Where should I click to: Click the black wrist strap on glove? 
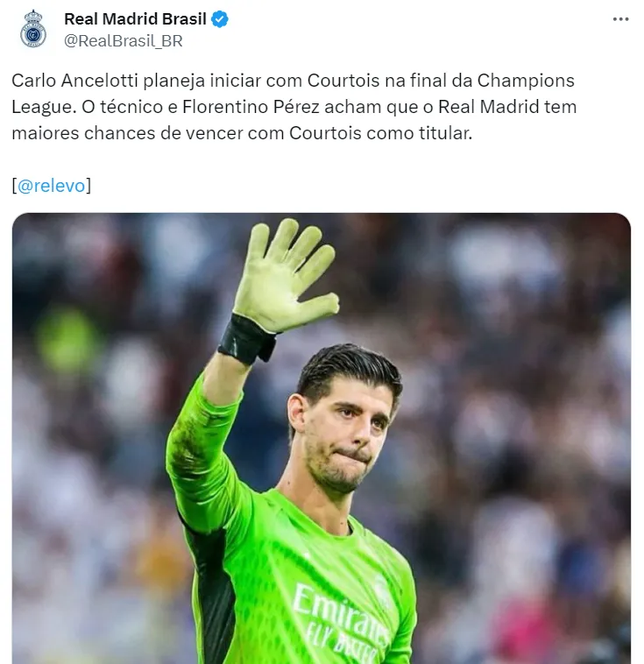[x=246, y=340]
